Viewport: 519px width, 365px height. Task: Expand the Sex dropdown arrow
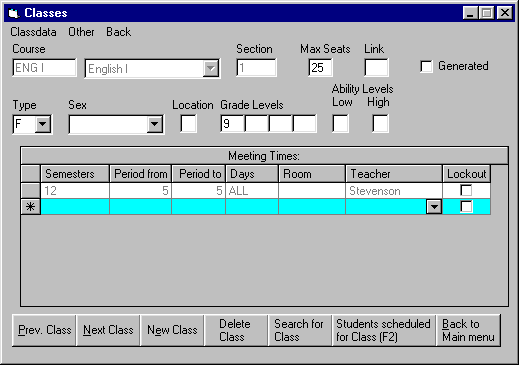coord(155,124)
